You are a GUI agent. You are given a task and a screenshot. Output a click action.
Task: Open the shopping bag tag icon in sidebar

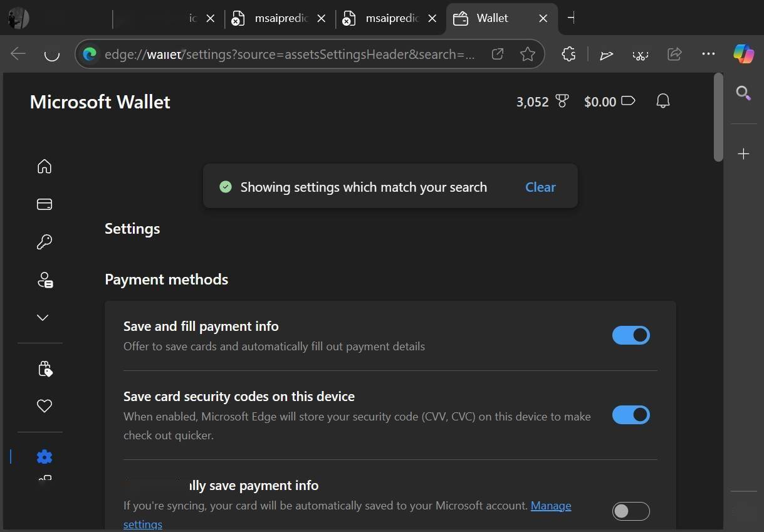(44, 368)
